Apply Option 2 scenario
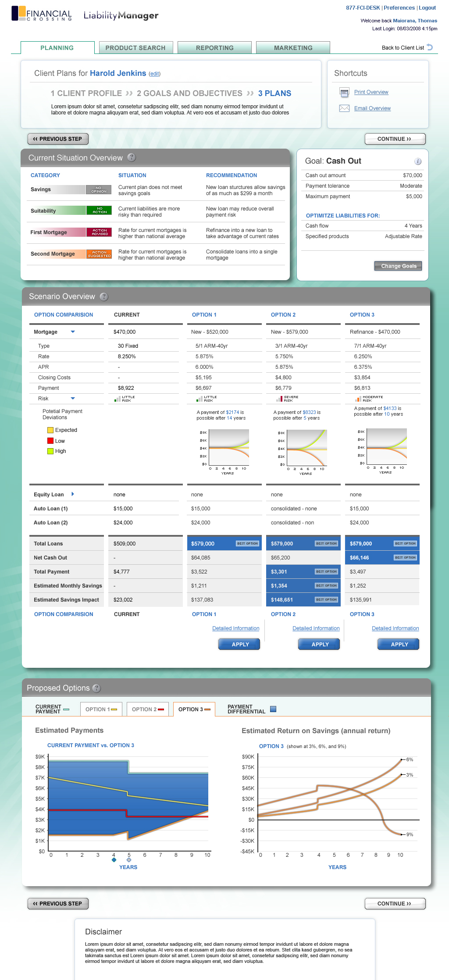The height and width of the screenshot is (980, 449). pyautogui.click(x=320, y=644)
